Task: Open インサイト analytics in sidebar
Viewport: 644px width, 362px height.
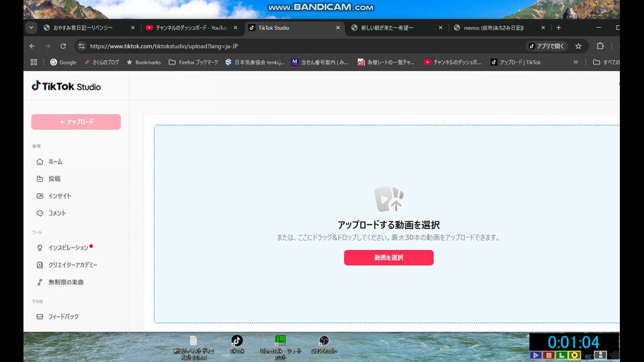Action: (x=54, y=196)
